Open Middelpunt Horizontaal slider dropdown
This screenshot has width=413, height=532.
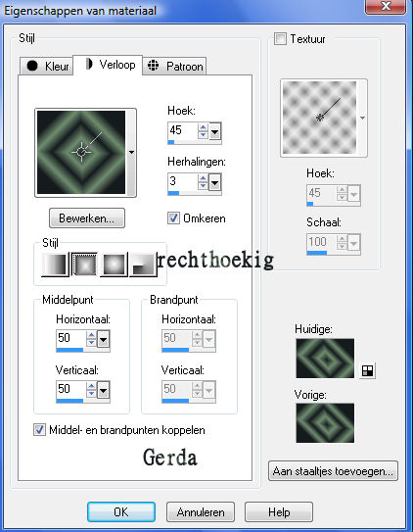click(x=104, y=339)
